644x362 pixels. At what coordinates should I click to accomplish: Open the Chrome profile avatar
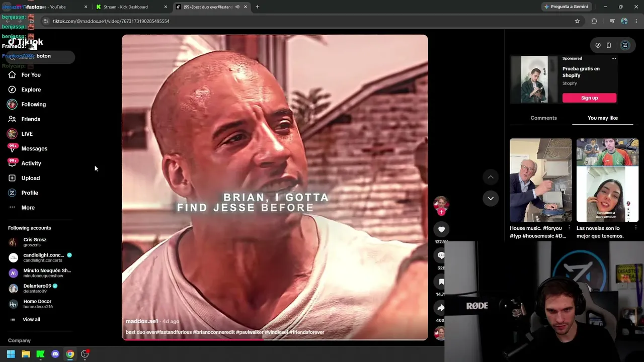(624, 21)
